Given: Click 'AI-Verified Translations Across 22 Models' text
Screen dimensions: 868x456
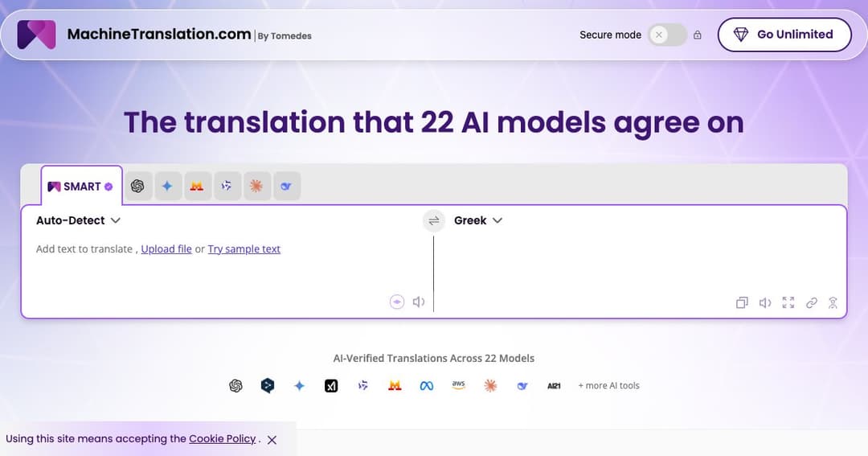Looking at the screenshot, I should click(x=433, y=359).
